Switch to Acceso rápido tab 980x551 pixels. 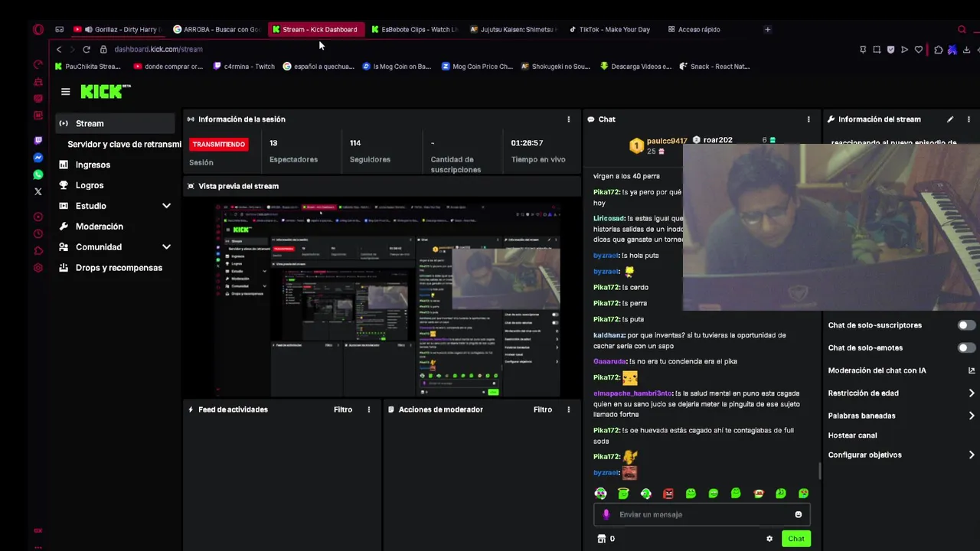694,30
